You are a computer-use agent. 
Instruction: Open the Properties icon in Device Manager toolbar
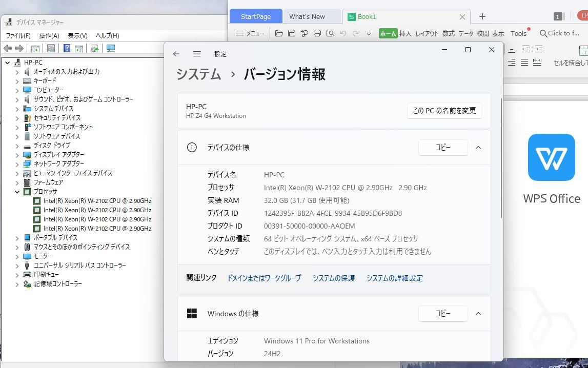click(51, 48)
